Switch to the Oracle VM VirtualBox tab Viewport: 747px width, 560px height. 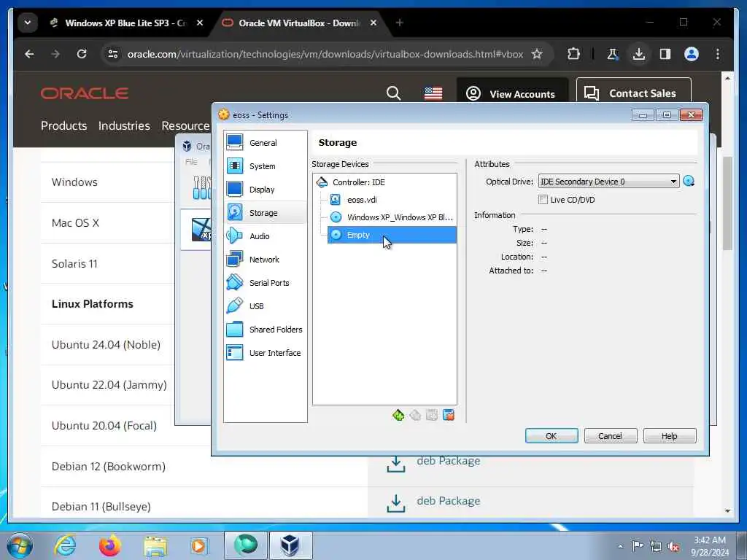pos(299,23)
